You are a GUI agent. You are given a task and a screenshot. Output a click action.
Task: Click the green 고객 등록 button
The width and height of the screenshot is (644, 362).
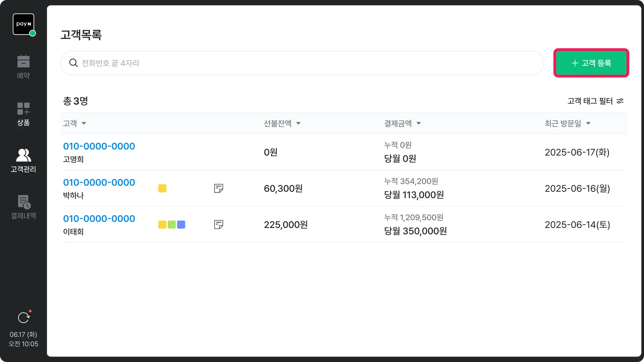pos(591,63)
